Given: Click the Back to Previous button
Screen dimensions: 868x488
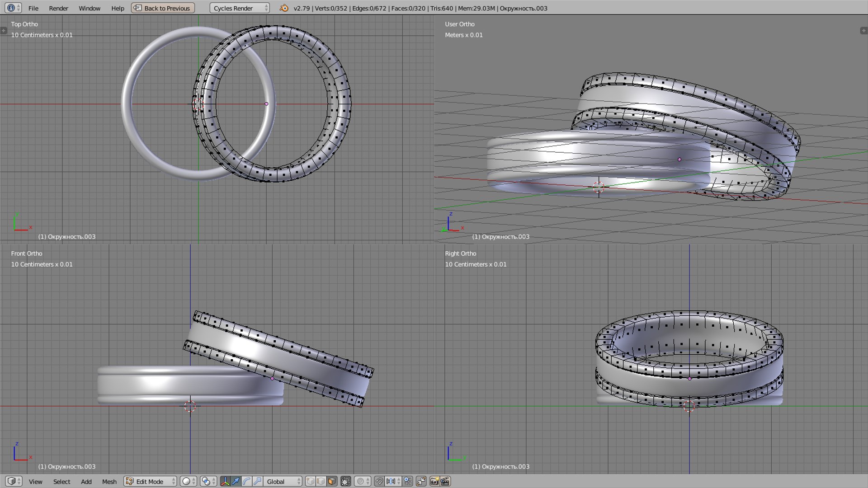Looking at the screenshot, I should [163, 8].
